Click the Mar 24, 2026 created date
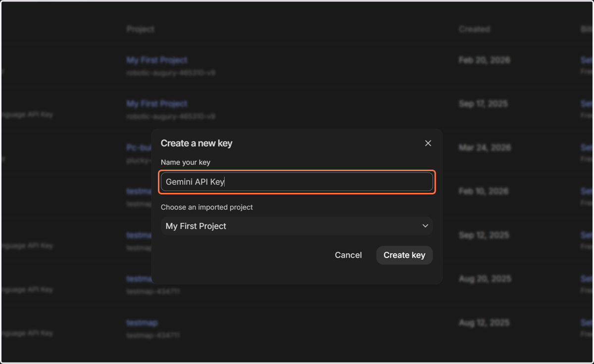The width and height of the screenshot is (594, 364). (485, 148)
